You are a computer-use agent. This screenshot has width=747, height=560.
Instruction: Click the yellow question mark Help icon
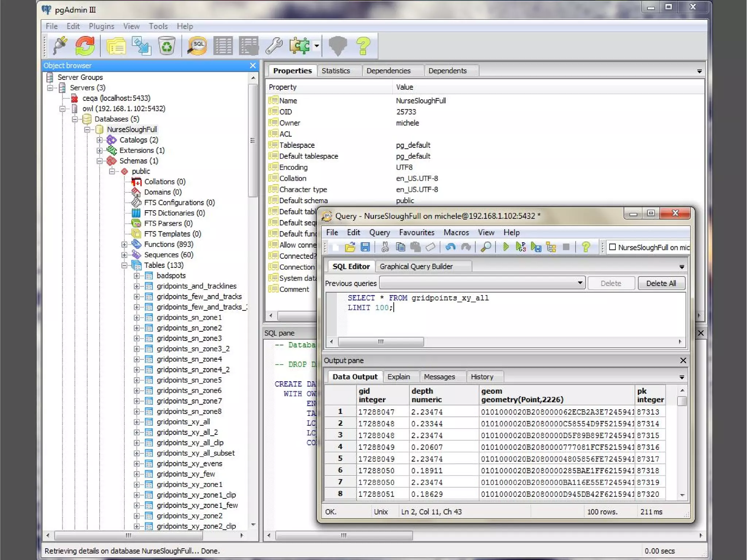(363, 46)
